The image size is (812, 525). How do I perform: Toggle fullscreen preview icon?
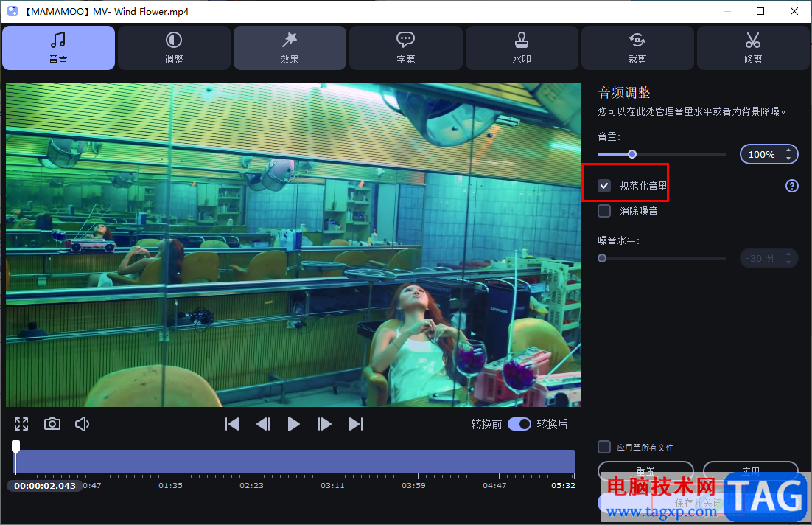click(x=21, y=424)
